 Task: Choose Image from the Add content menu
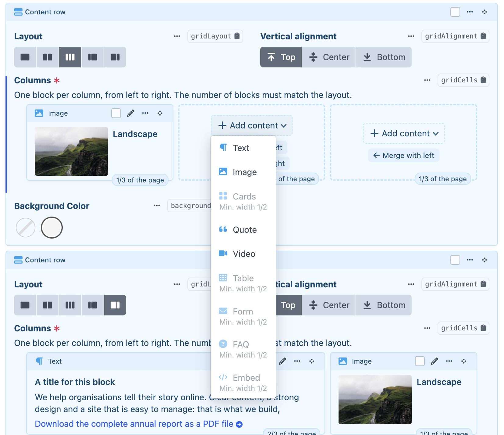click(243, 172)
